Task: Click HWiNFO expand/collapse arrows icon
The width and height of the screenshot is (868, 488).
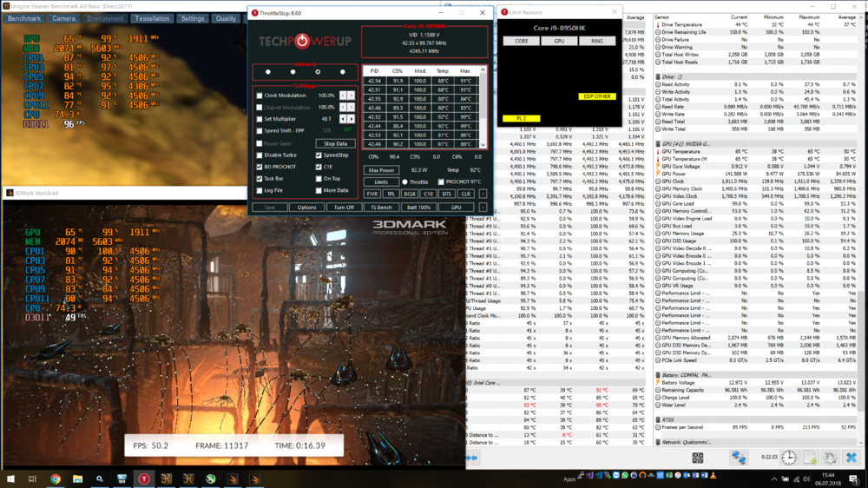Action: coord(472,458)
